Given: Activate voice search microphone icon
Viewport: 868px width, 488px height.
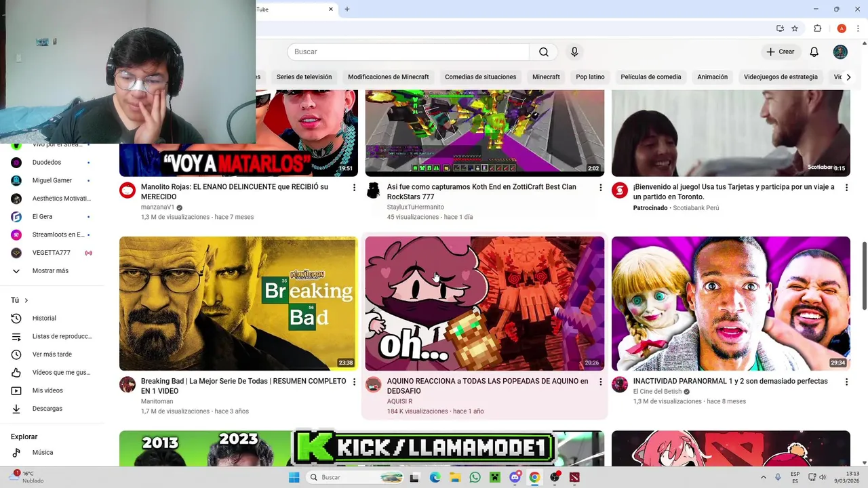Looking at the screenshot, I should [x=574, y=52].
